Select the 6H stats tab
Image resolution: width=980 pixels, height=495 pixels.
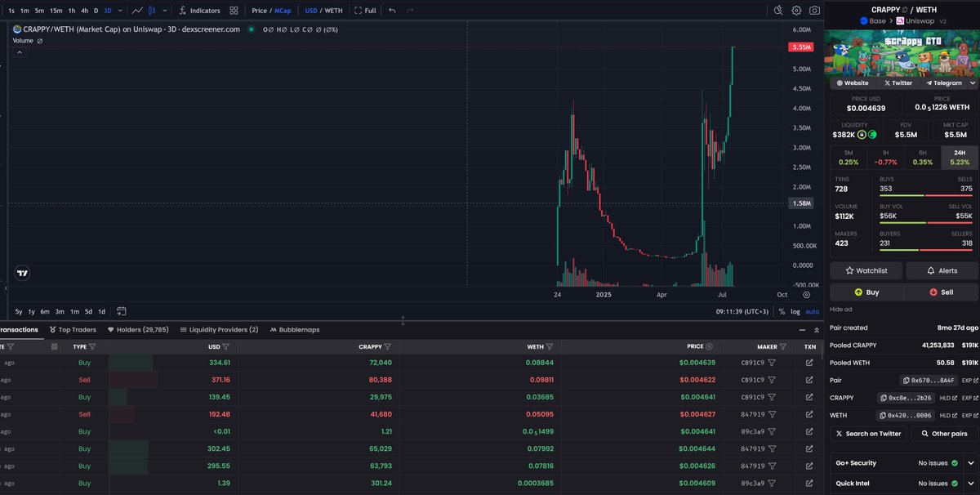(922, 157)
